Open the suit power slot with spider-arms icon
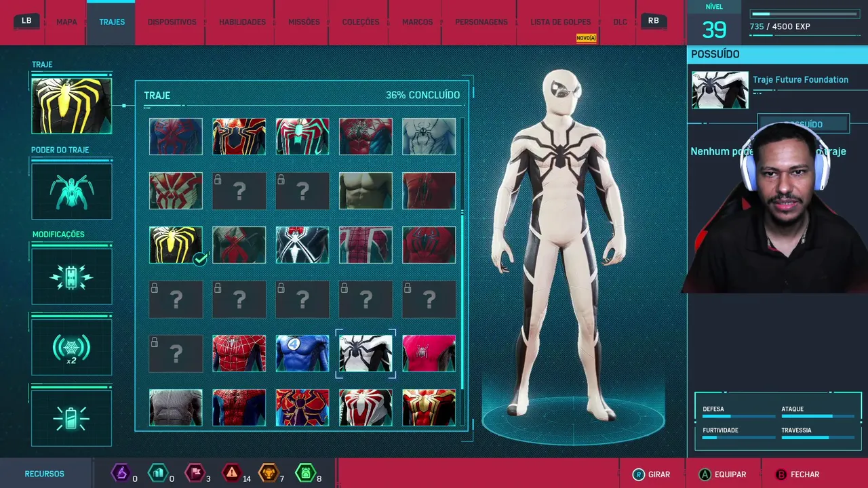 tap(72, 191)
